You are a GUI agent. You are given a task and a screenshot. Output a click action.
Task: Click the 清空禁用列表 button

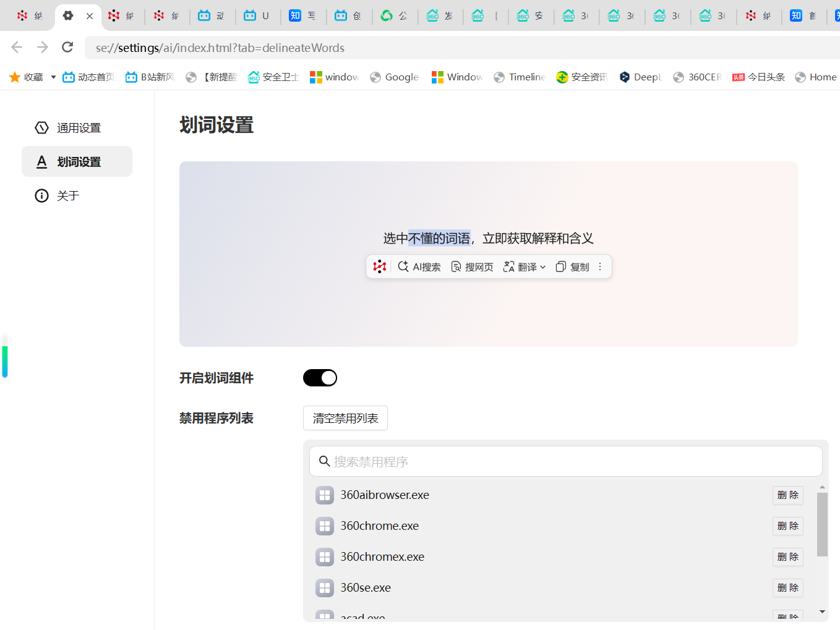(345, 418)
